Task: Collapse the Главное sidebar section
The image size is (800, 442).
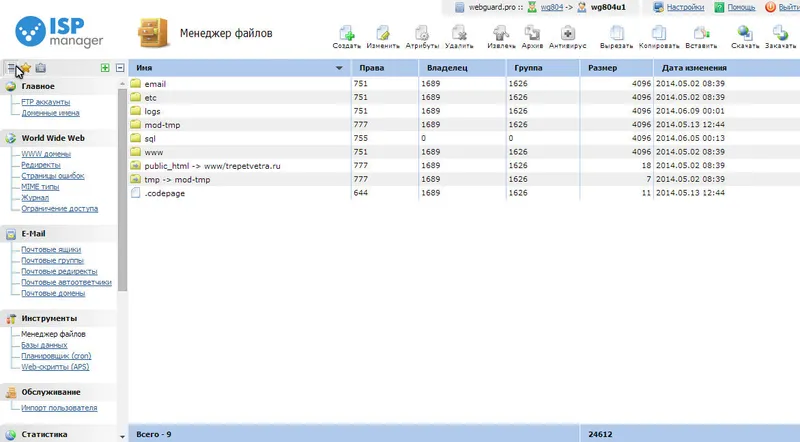Action: (38, 86)
